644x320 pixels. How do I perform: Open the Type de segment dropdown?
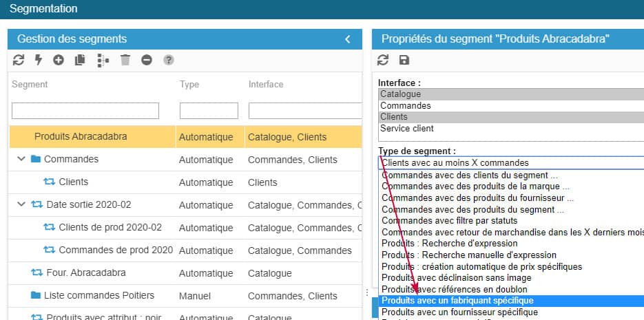tap(510, 163)
